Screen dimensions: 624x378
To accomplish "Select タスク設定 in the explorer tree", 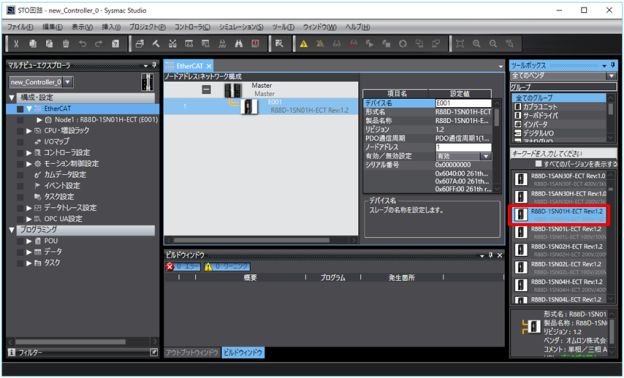I will 59,197.
